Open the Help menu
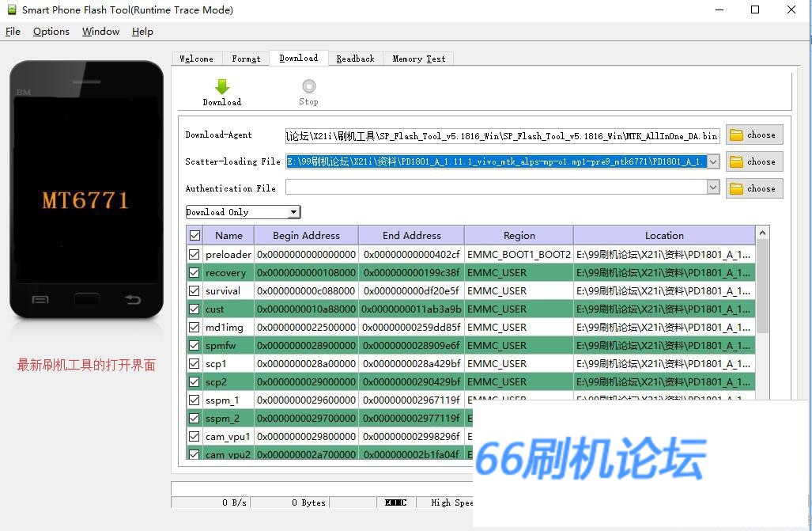 pyautogui.click(x=142, y=32)
